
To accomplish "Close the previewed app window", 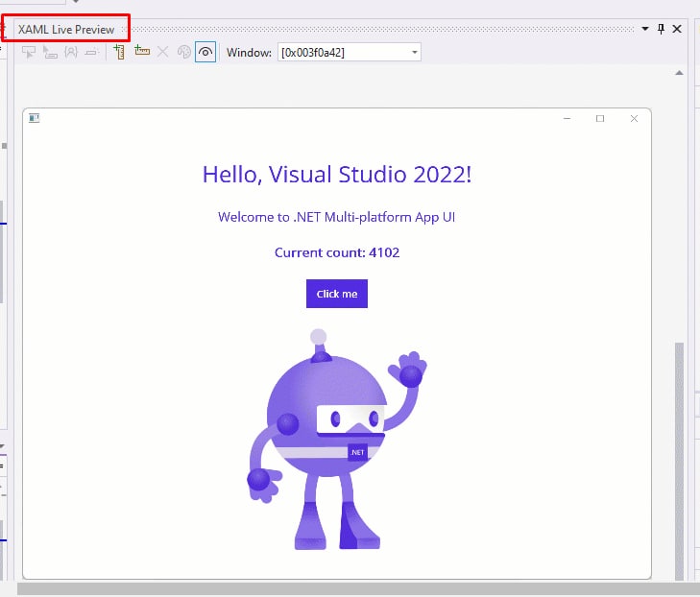I will tap(634, 118).
